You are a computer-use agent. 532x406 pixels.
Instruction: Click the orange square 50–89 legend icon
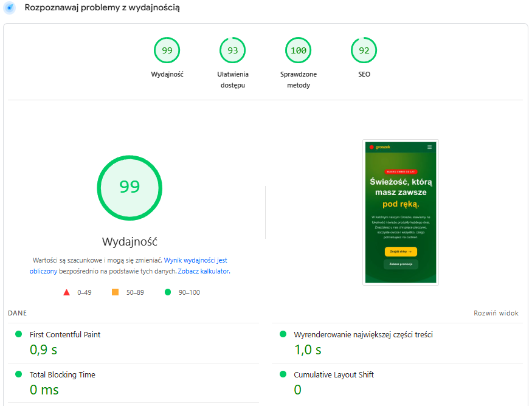coord(116,292)
